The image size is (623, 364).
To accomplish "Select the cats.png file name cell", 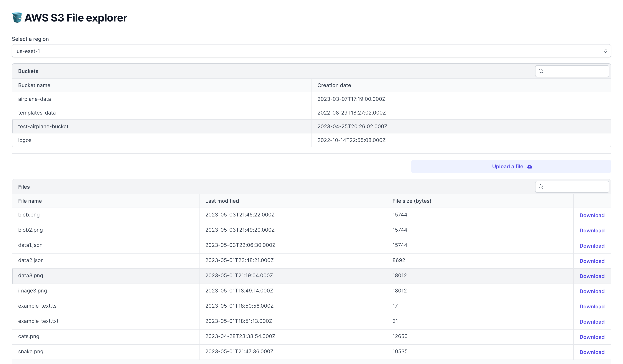I will click(x=106, y=337).
